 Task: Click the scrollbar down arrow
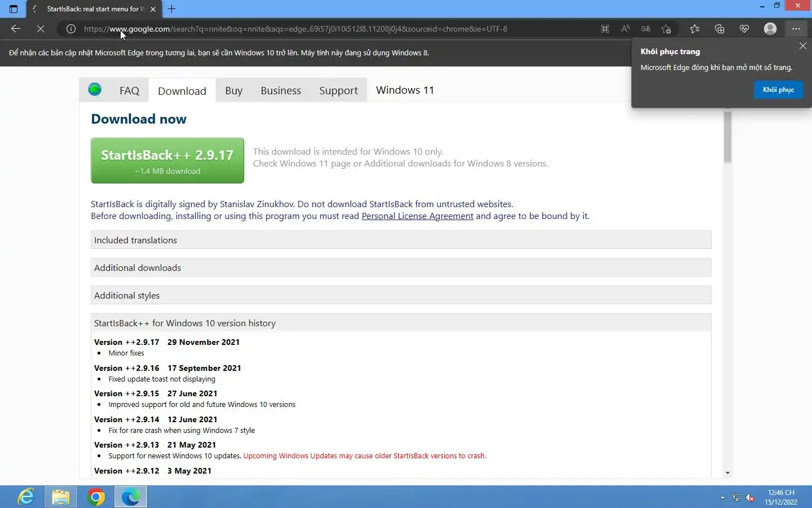tap(727, 473)
